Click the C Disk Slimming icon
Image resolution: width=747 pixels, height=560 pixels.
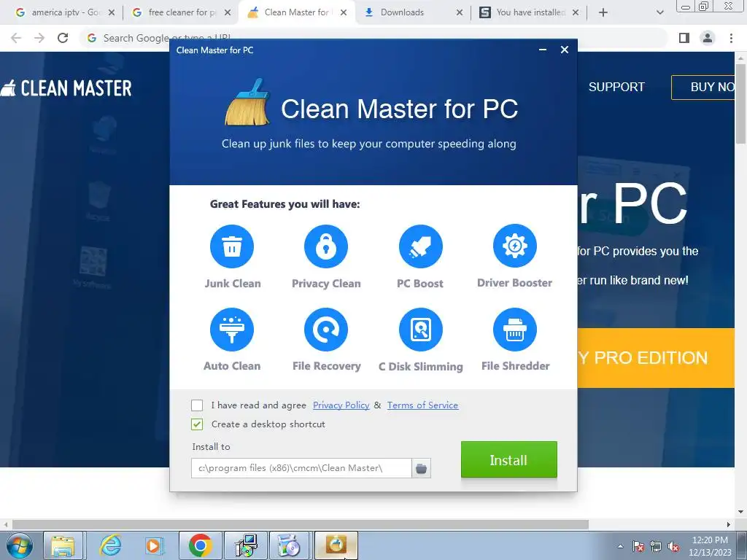(421, 330)
